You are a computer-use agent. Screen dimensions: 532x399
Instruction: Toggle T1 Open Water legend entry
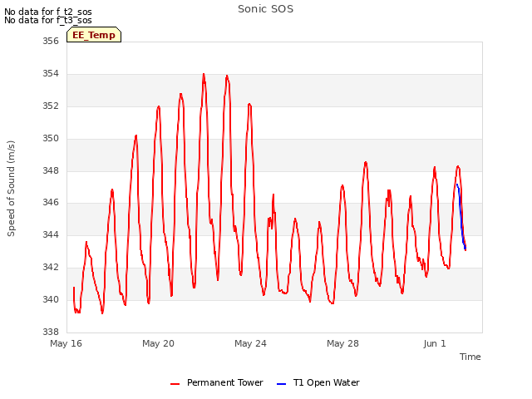(x=318, y=382)
